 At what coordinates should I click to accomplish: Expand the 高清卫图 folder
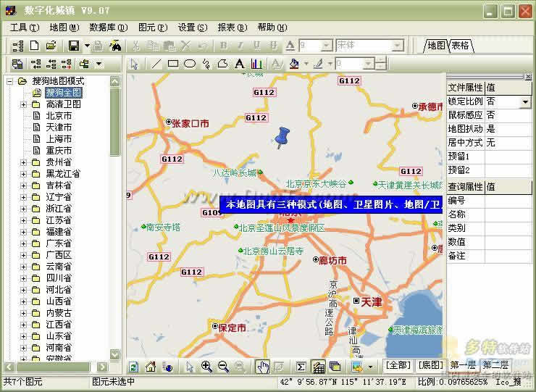pyautogui.click(x=23, y=104)
